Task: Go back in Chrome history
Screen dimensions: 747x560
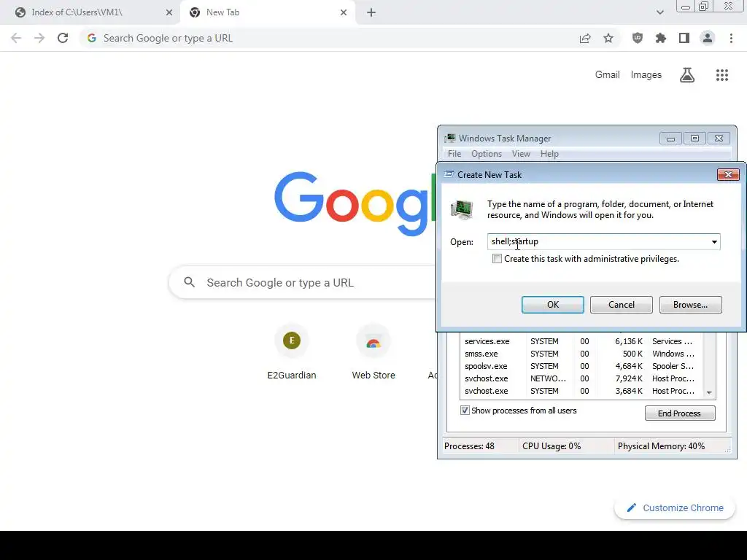Action: [x=16, y=38]
